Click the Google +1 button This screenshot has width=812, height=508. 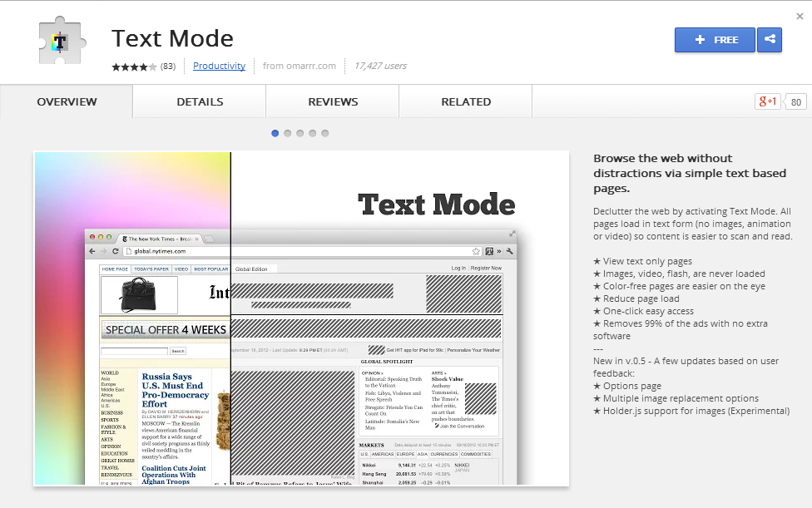tap(767, 101)
